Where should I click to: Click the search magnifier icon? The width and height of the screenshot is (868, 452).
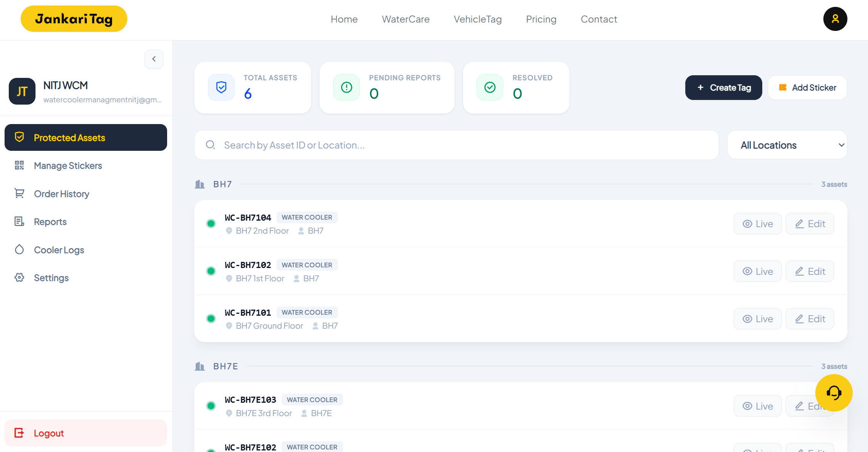point(211,145)
